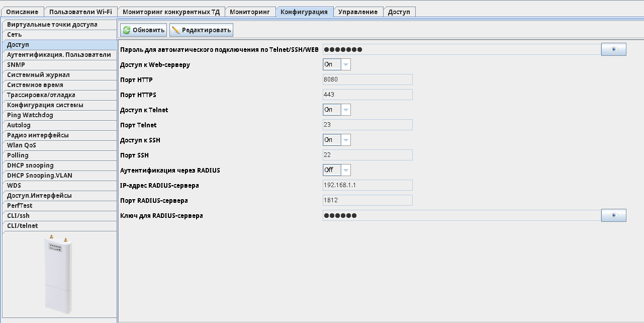Expand the Аутентификация через RADIUS dropdown
644x323 pixels.
point(345,170)
